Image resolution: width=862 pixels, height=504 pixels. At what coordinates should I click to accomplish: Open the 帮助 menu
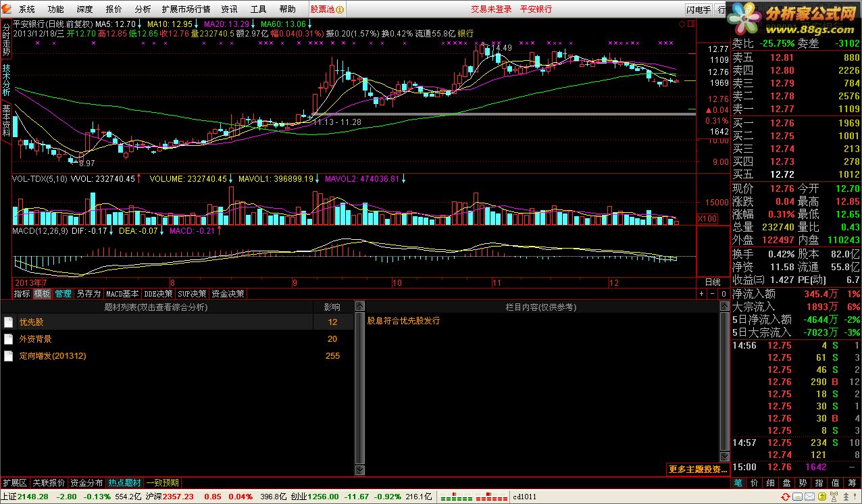click(288, 9)
